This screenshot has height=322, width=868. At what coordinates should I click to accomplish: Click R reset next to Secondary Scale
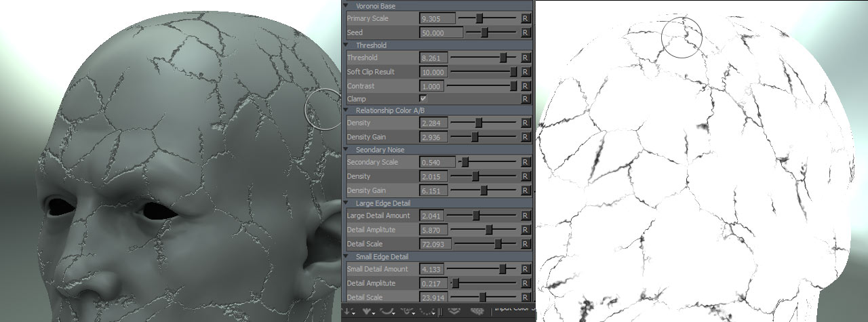(526, 162)
